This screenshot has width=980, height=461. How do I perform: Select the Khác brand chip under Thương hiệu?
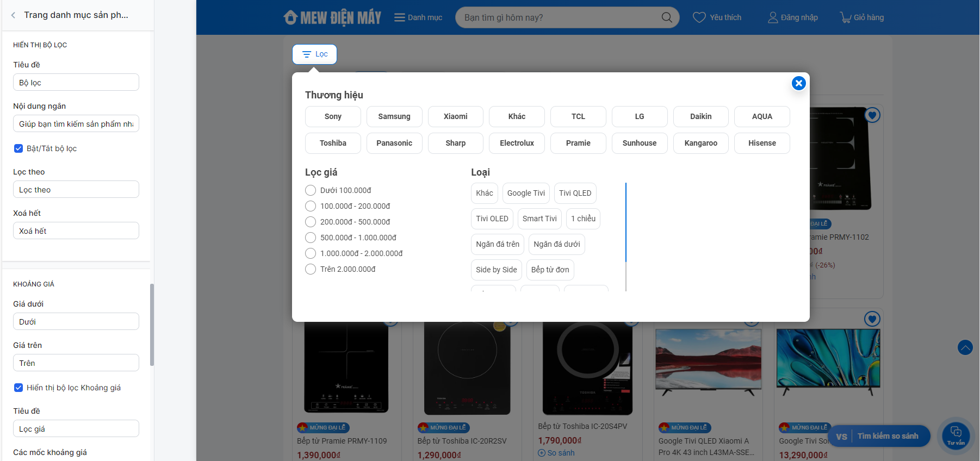pos(517,116)
